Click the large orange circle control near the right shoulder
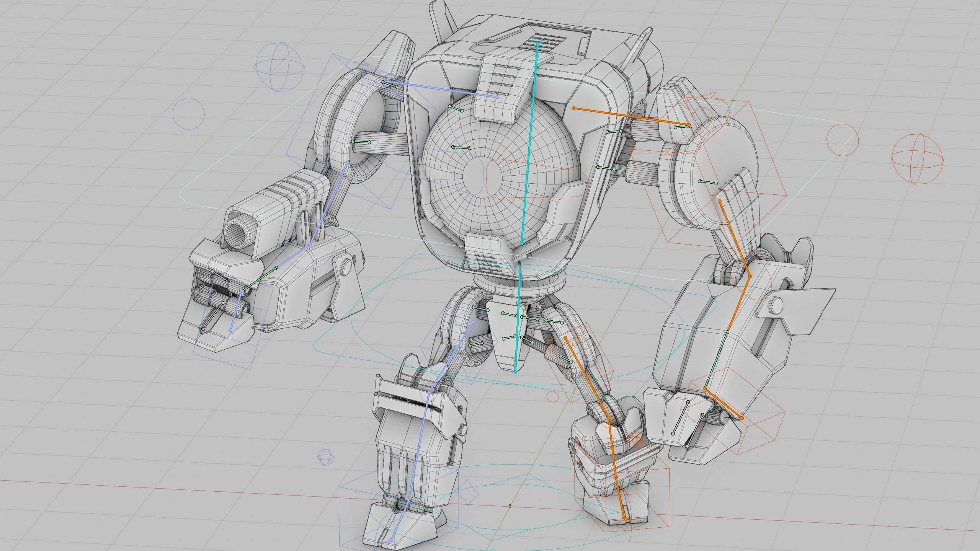The height and width of the screenshot is (551, 980). tap(843, 140)
